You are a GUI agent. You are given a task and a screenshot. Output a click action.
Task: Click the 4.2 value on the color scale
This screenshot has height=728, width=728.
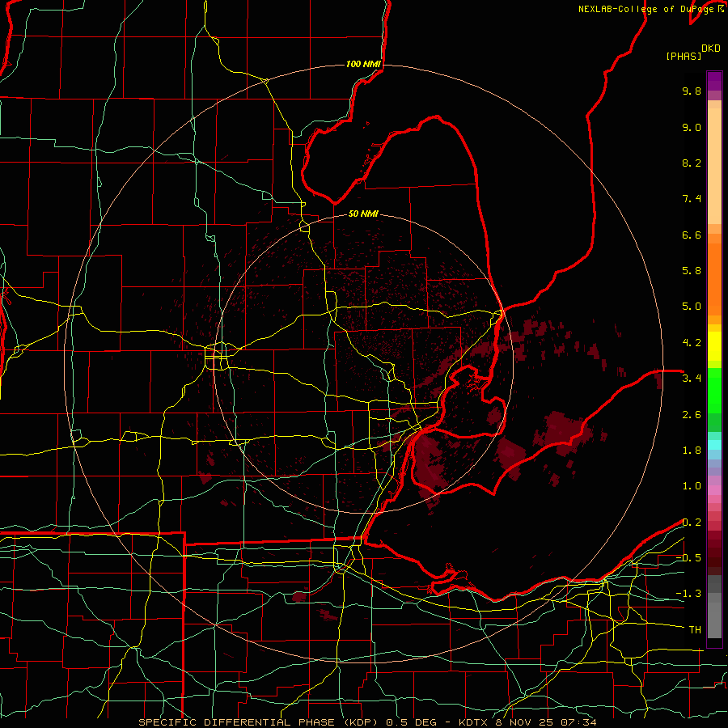692,343
